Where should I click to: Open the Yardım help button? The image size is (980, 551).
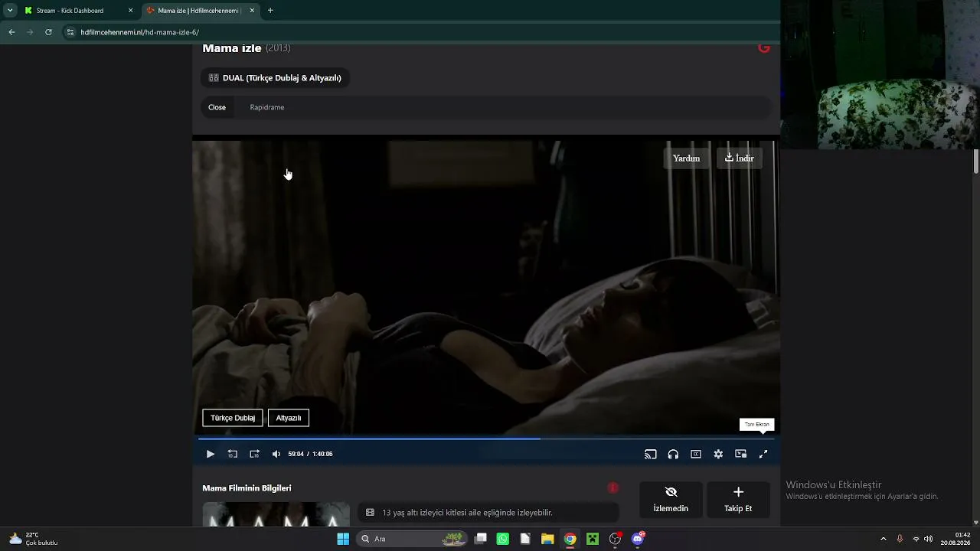(x=686, y=158)
